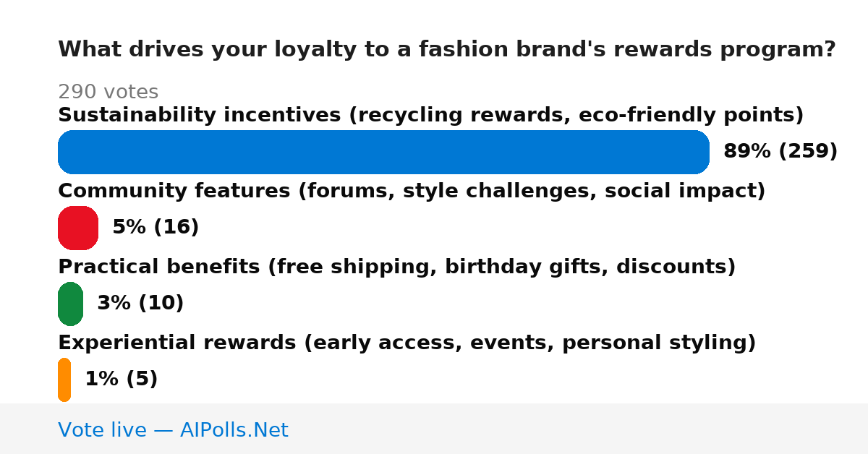Click the 290 votes count
This screenshot has height=454, width=868.
point(108,92)
